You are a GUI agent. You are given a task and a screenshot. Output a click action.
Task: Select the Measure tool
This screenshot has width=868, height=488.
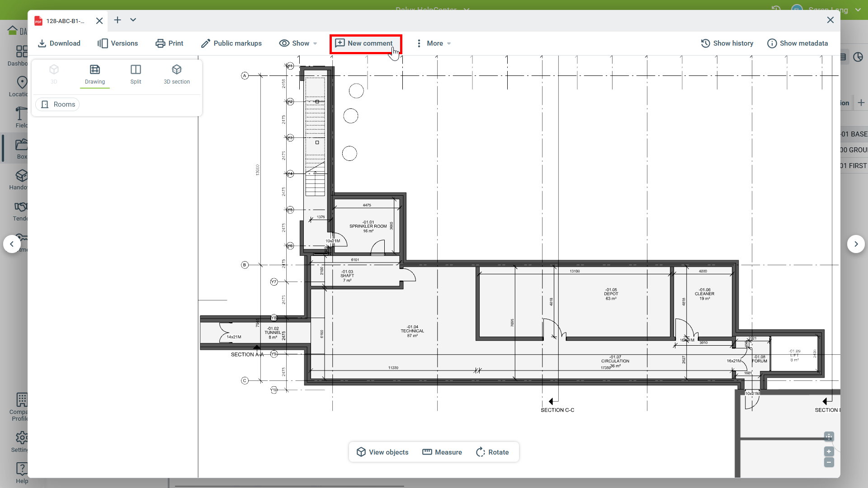coord(442,452)
